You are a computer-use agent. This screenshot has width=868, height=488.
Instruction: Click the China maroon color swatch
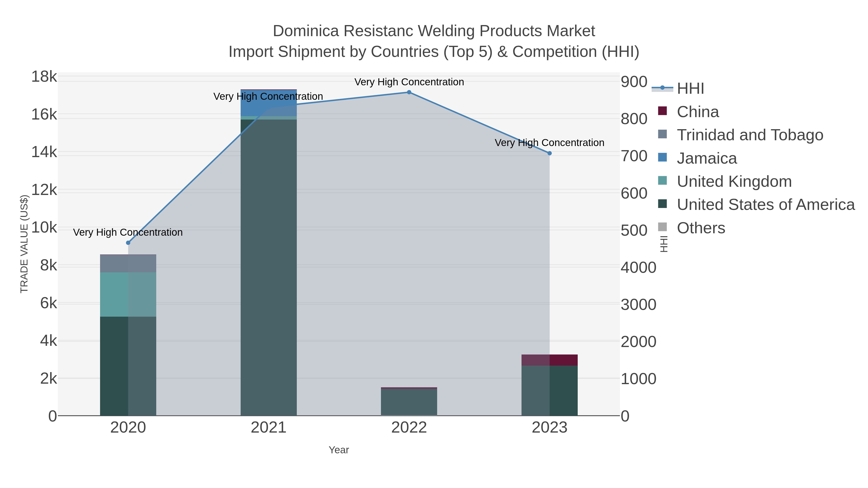[663, 111]
